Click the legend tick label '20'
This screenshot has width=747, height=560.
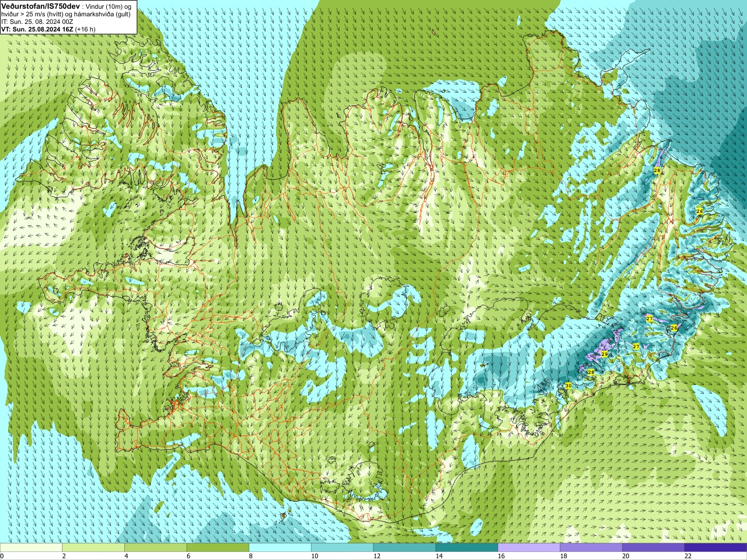coord(626,556)
